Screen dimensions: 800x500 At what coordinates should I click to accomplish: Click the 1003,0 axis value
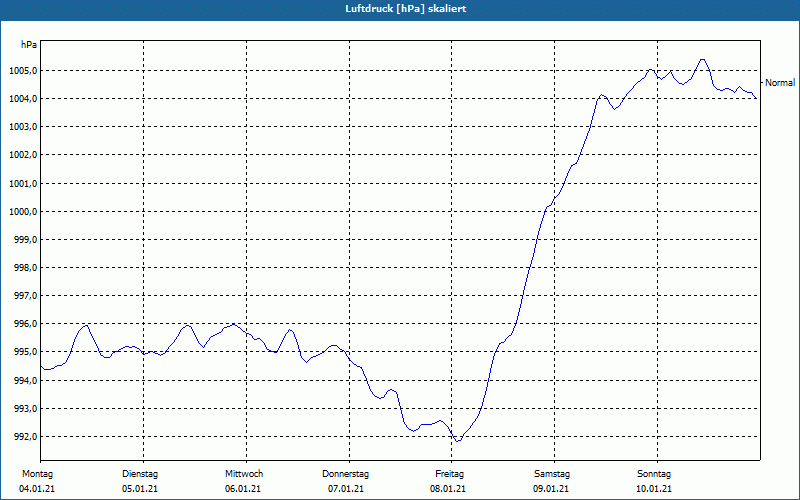(x=23, y=127)
